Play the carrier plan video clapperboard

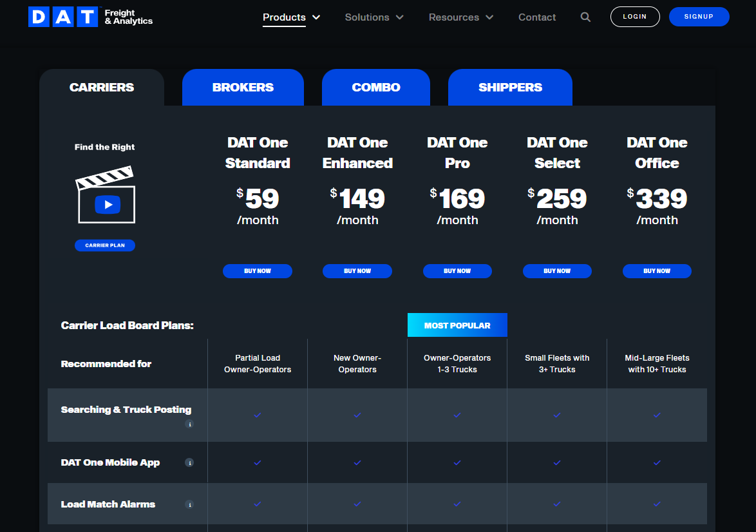click(x=106, y=195)
